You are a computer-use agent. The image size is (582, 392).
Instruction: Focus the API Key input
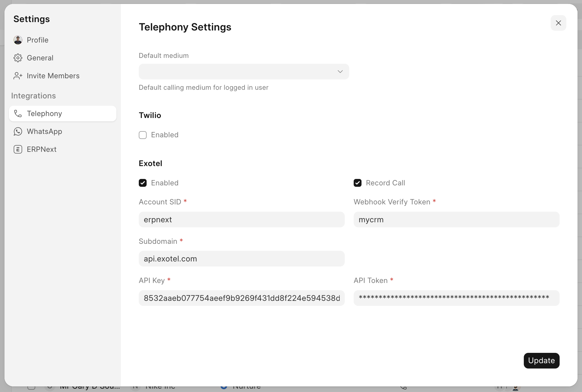tap(241, 298)
